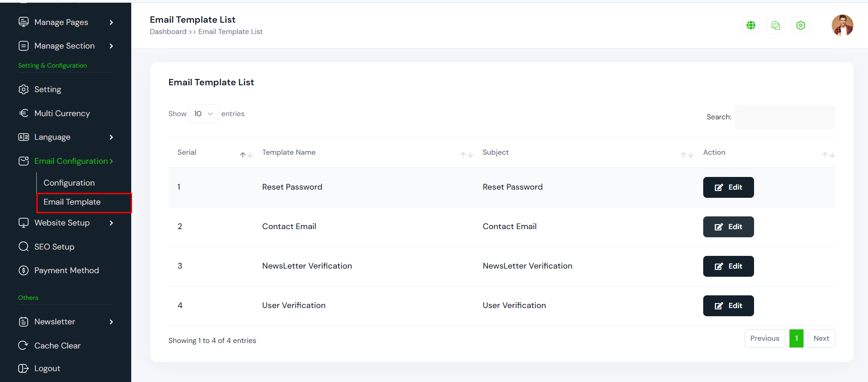Log out using the Logout item
The image size is (868, 382).
pyautogui.click(x=47, y=368)
